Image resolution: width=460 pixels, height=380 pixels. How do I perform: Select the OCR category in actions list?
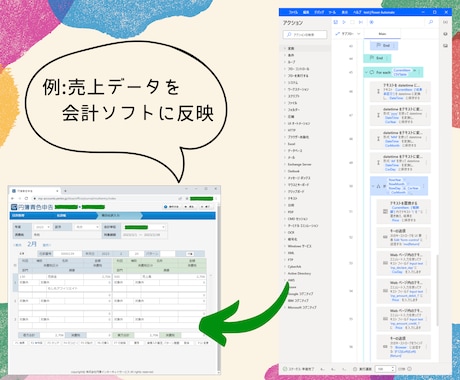(x=291, y=233)
